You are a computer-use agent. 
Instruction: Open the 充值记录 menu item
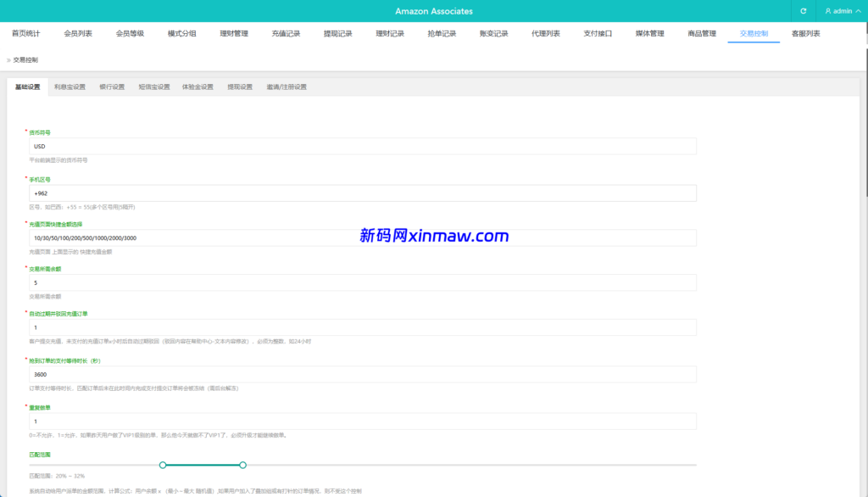click(285, 33)
